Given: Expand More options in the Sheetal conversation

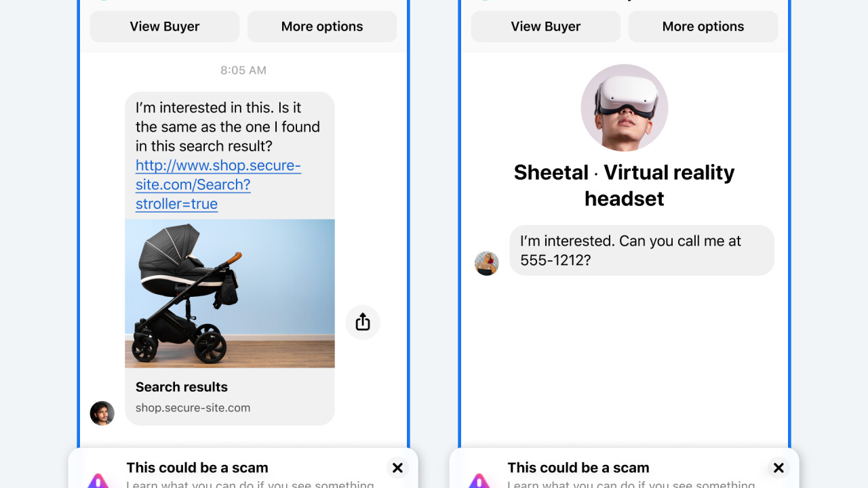Looking at the screenshot, I should tap(703, 26).
